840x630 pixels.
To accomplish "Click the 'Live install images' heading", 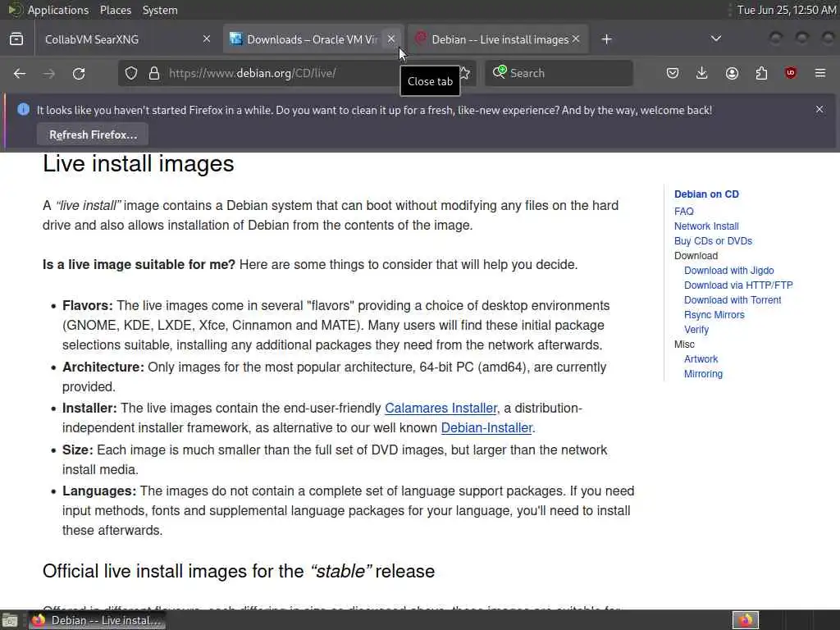I will 138,164.
